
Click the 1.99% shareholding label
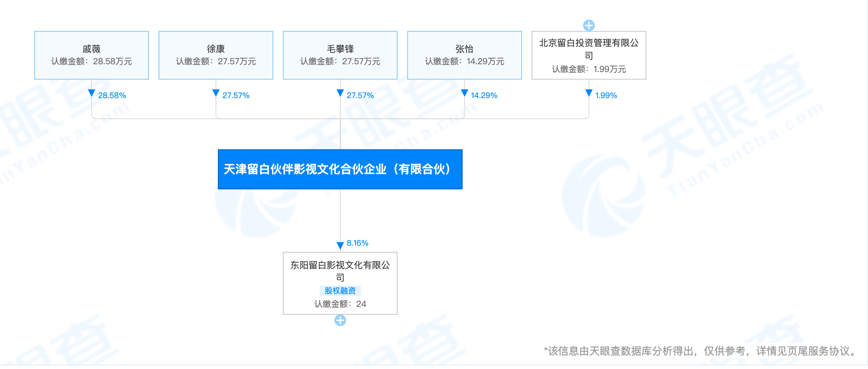(606, 96)
